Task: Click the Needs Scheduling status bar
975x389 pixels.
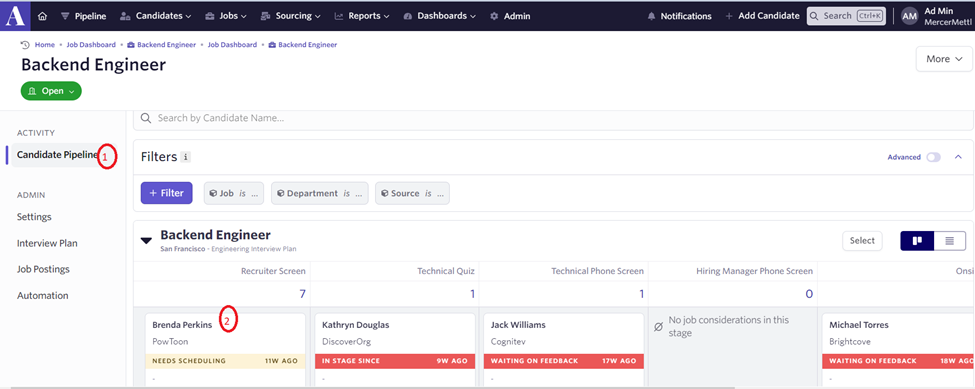Action: [225, 361]
